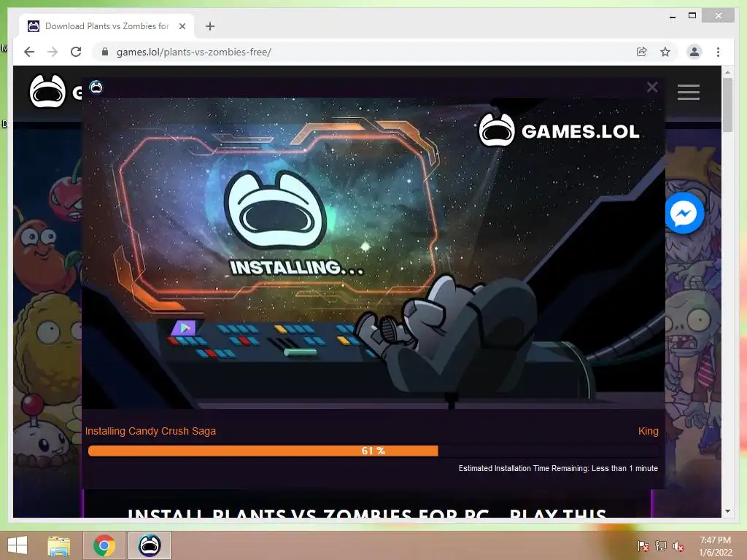Open the website hamburger menu
Image resolution: width=747 pixels, height=560 pixels.
coord(689,92)
